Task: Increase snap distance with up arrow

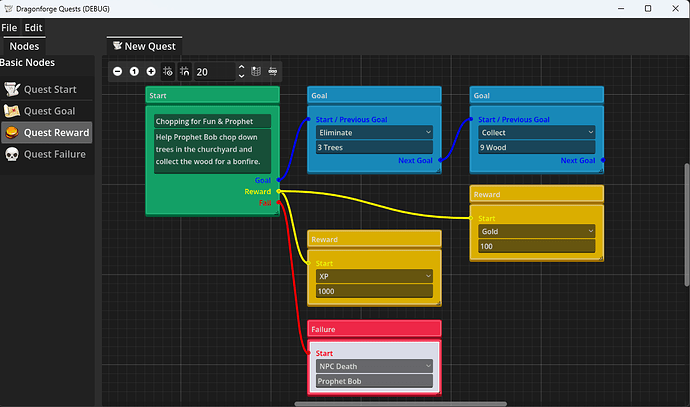Action: coord(241,67)
